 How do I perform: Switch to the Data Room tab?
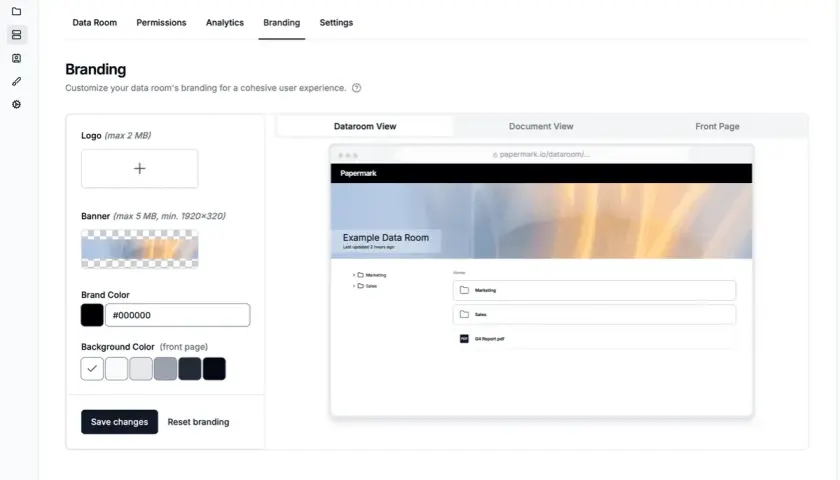click(95, 22)
